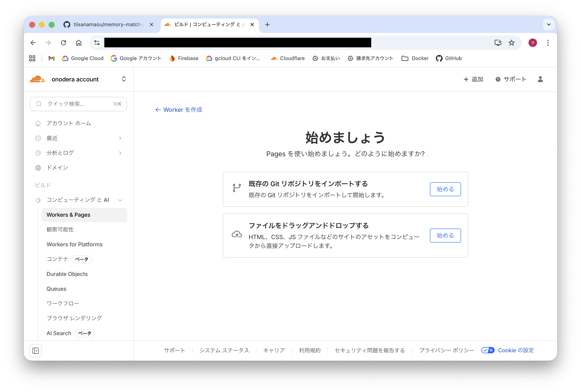Click the install app icon in address bar
581x392 pixels.
click(498, 43)
